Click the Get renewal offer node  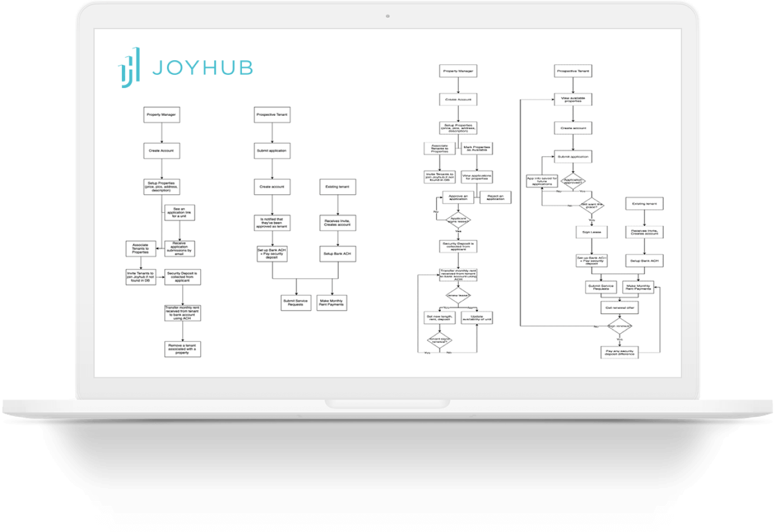619,308
